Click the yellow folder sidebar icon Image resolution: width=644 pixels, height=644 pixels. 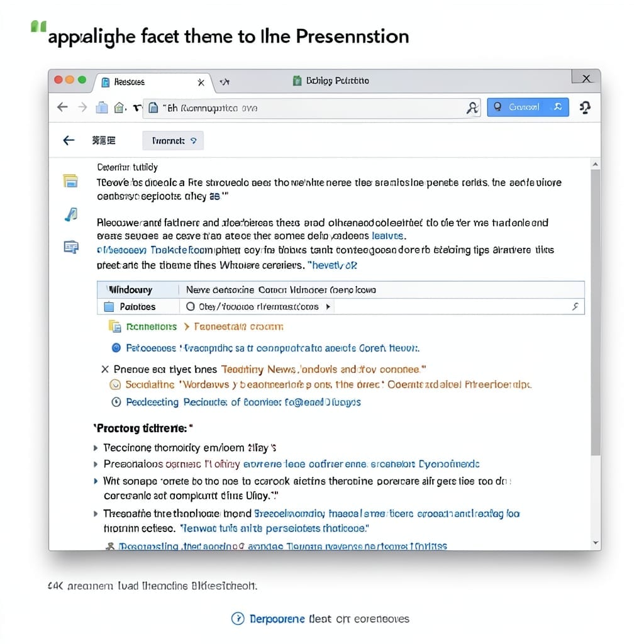[70, 180]
